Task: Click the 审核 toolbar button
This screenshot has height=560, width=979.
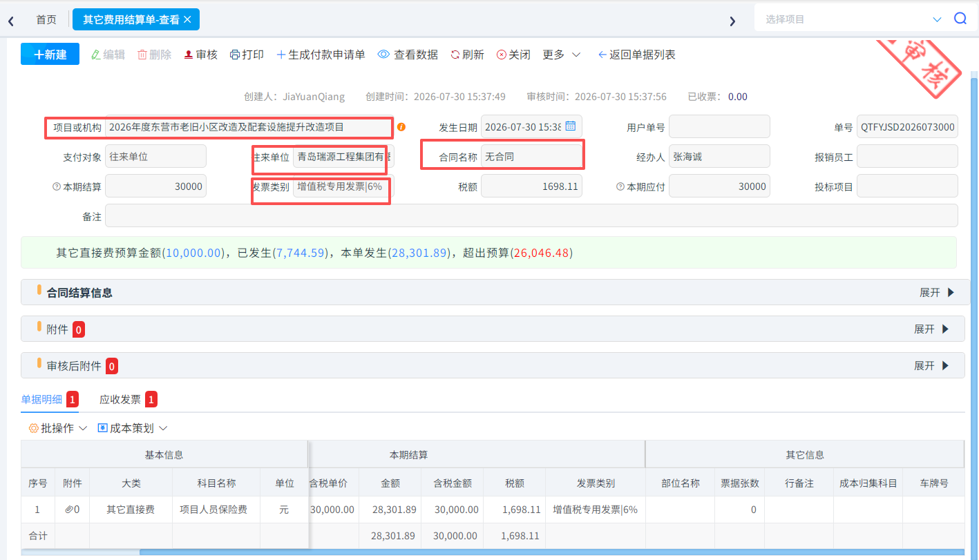Action: [x=201, y=55]
